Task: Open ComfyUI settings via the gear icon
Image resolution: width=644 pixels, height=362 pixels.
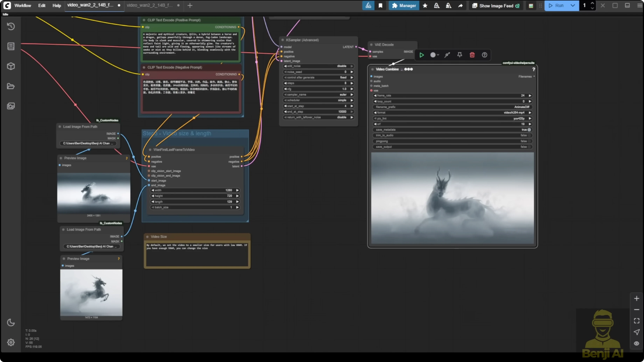Action: [x=11, y=342]
